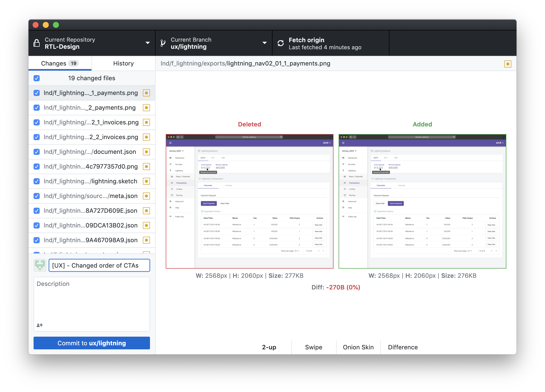Uncheck the 2_1_invoices.png file checkbox

tap(37, 122)
